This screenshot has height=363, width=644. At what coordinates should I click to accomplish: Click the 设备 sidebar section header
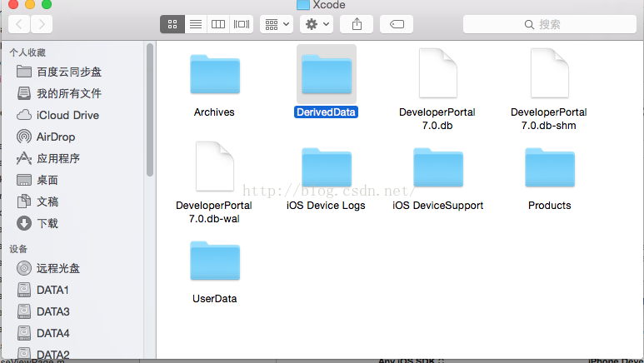(18, 249)
